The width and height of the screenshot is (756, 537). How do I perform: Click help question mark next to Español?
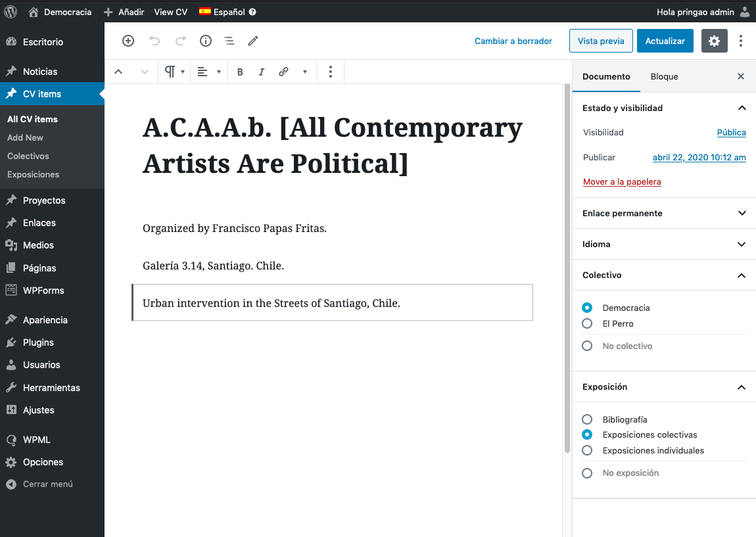[252, 12]
